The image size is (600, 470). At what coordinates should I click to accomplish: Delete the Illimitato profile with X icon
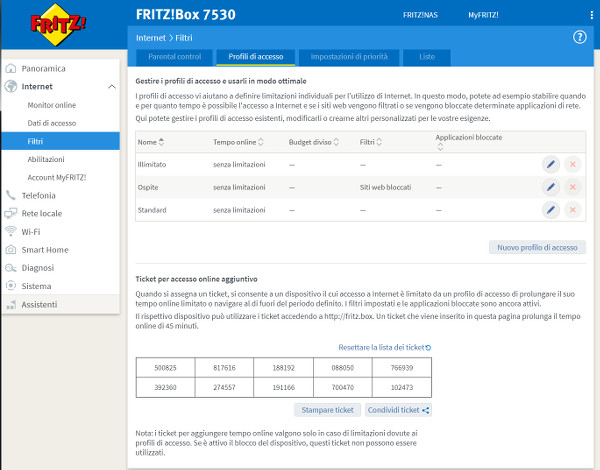click(x=572, y=165)
